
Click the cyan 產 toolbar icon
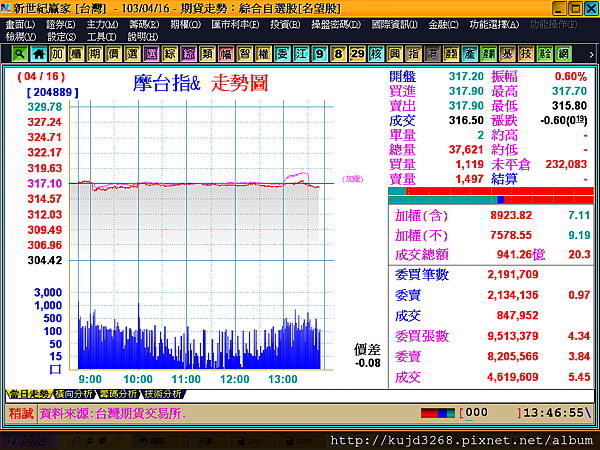[470, 54]
